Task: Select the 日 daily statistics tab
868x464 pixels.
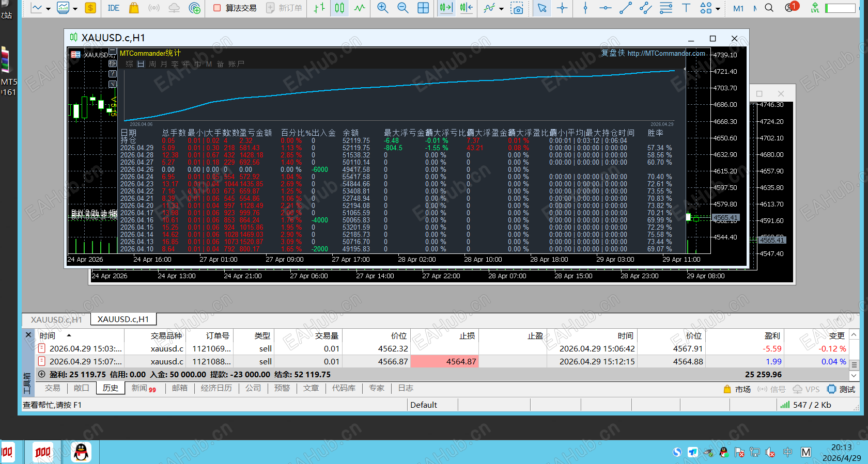Action: coord(141,64)
